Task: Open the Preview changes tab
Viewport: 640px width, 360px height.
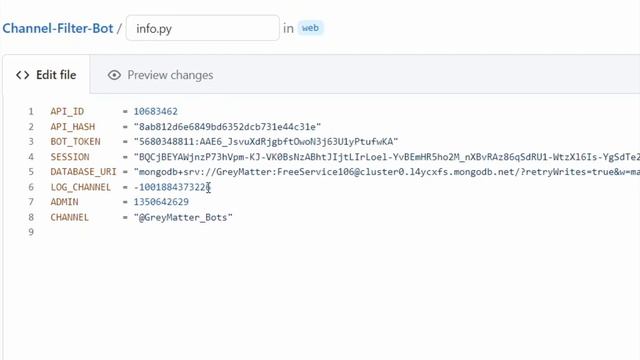Action: click(160, 75)
